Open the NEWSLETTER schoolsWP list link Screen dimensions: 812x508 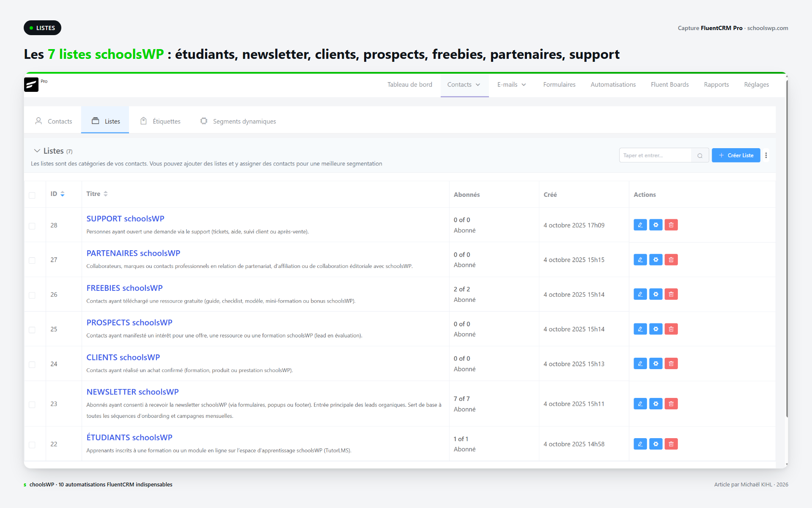(x=132, y=392)
